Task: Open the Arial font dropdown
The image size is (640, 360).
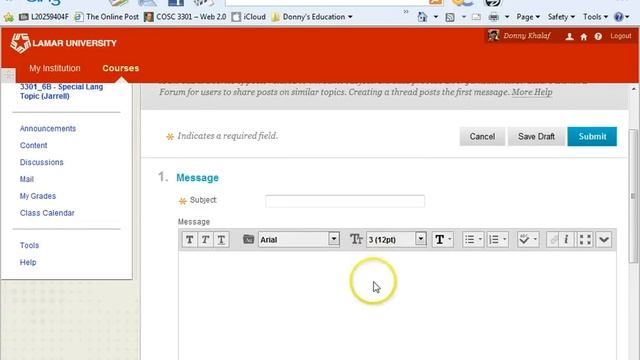Action: pos(333,239)
